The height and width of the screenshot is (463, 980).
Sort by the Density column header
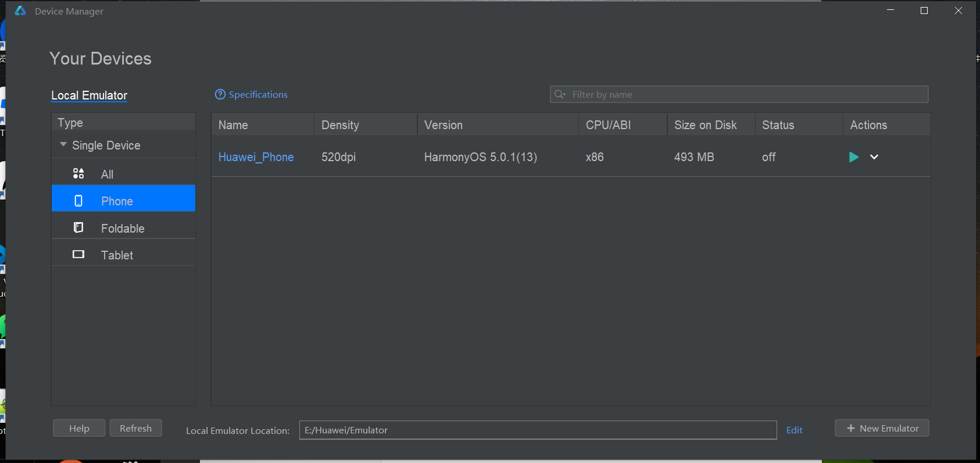[x=366, y=125]
